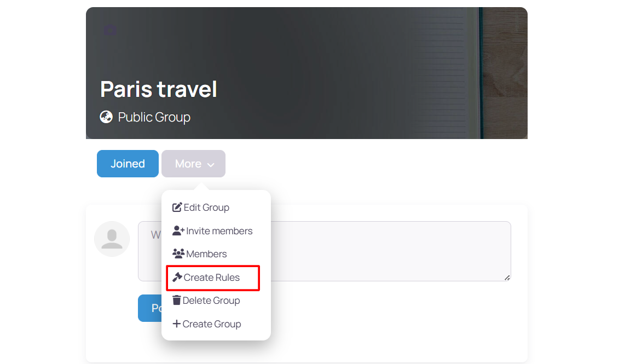This screenshot has height=364, width=636.
Task: Click the Post button
Action: click(153, 308)
